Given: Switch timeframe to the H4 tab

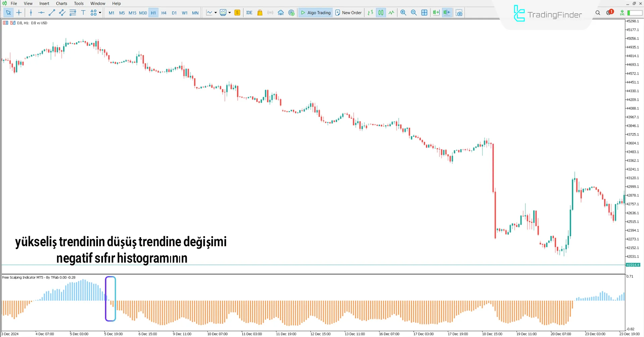Looking at the screenshot, I should (x=164, y=12).
